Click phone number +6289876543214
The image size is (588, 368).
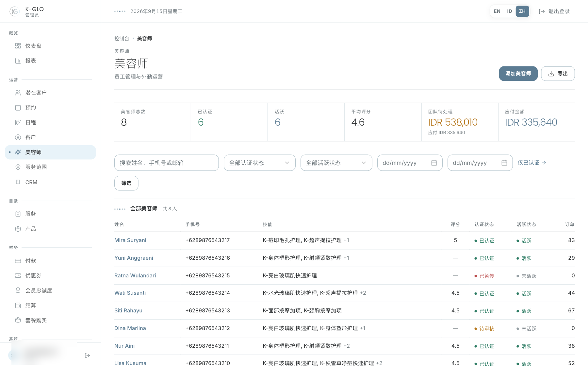(x=207, y=293)
